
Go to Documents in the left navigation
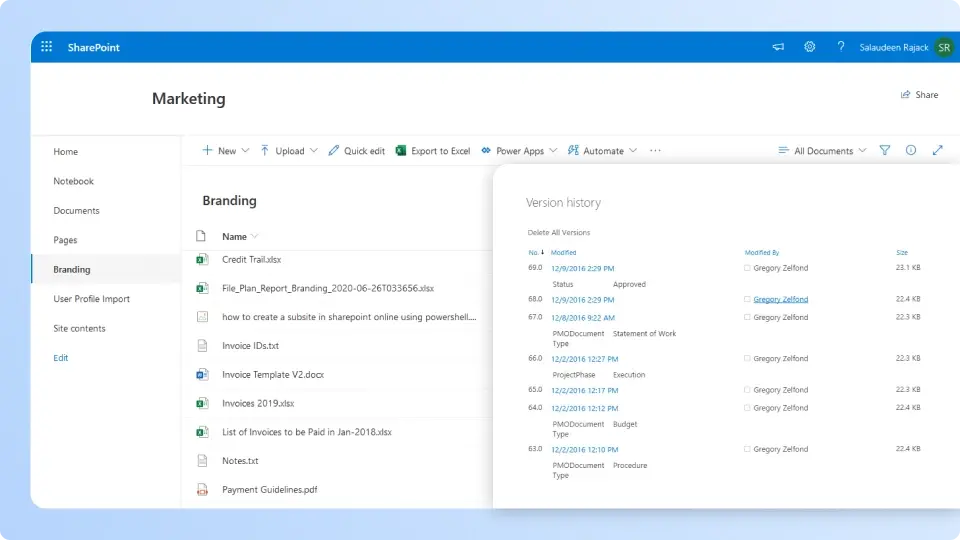(x=76, y=211)
